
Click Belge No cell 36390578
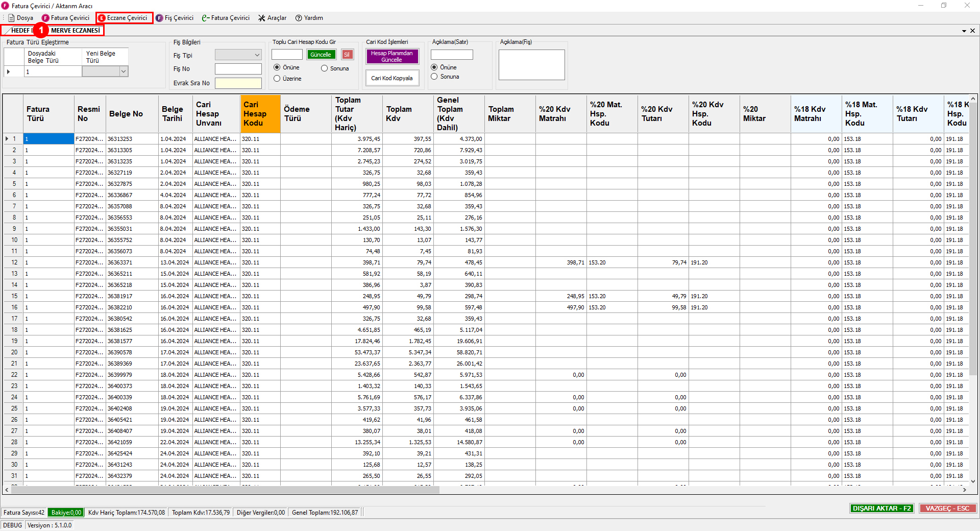pyautogui.click(x=132, y=352)
